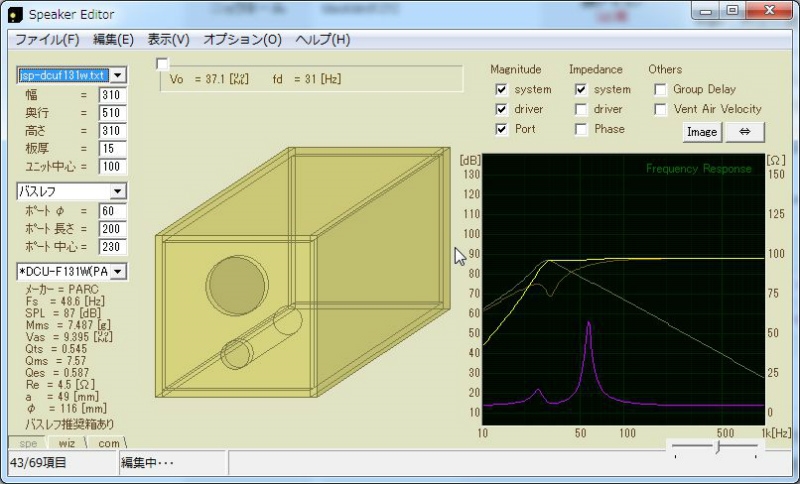The width and height of the screenshot is (800, 484).
Task: Open the ヘルプ(H) menu
Action: [x=322, y=40]
